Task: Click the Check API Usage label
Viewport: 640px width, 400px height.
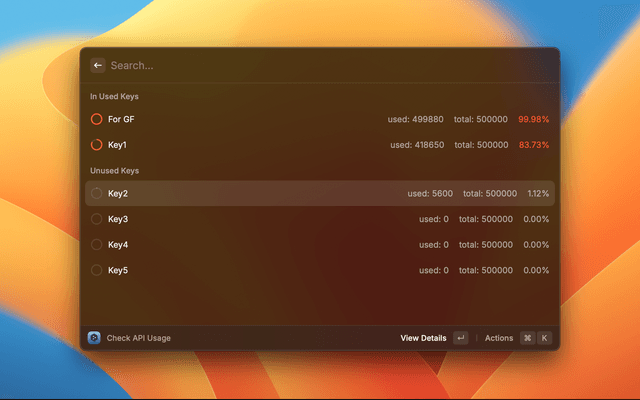Action: click(x=139, y=338)
